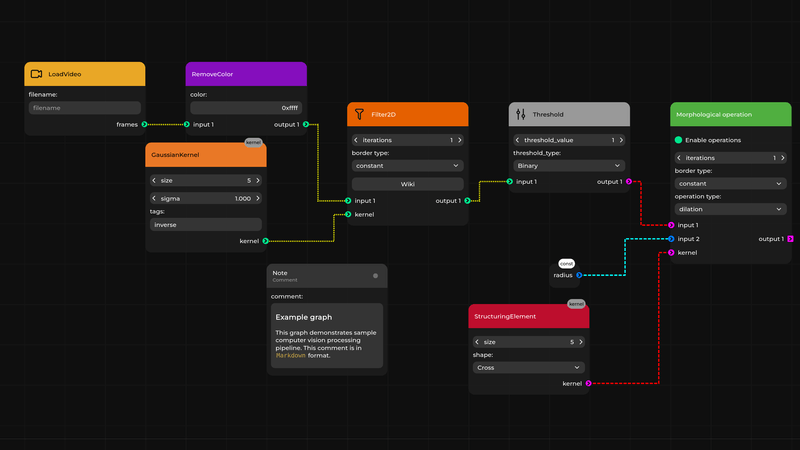Click the LoadVideo frames output port
Image resolution: width=800 pixels, height=450 pixels.
[144, 125]
